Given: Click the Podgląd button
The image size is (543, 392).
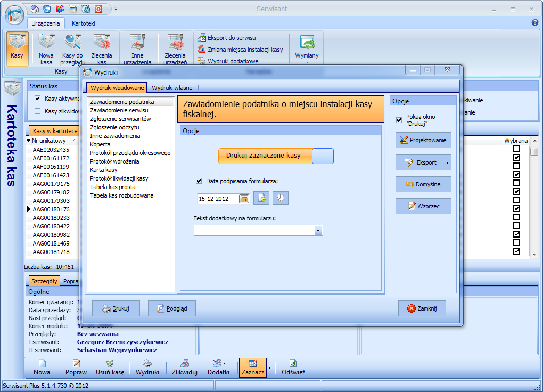Looking at the screenshot, I should [x=172, y=308].
